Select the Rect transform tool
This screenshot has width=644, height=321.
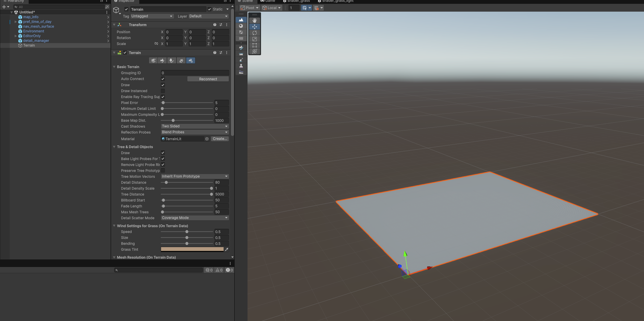255,45
